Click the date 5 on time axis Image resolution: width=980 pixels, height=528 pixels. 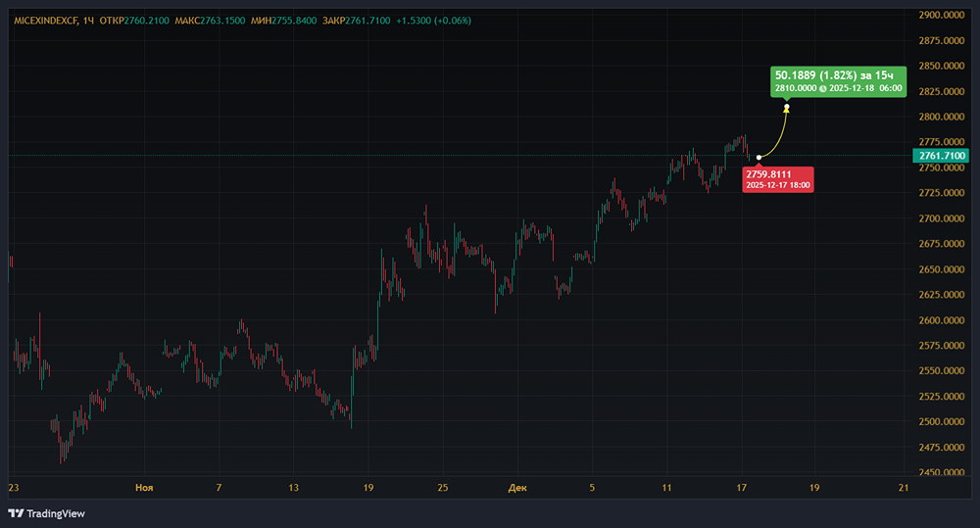[x=592, y=488]
